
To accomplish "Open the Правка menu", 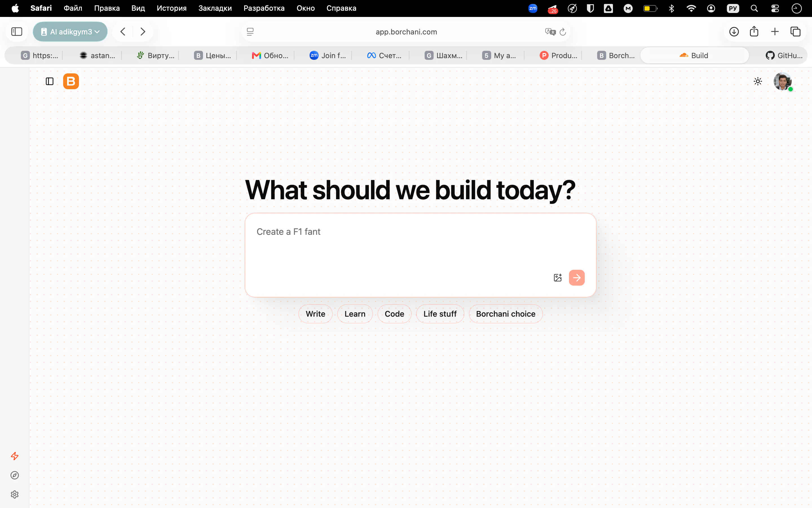I will coord(107,8).
